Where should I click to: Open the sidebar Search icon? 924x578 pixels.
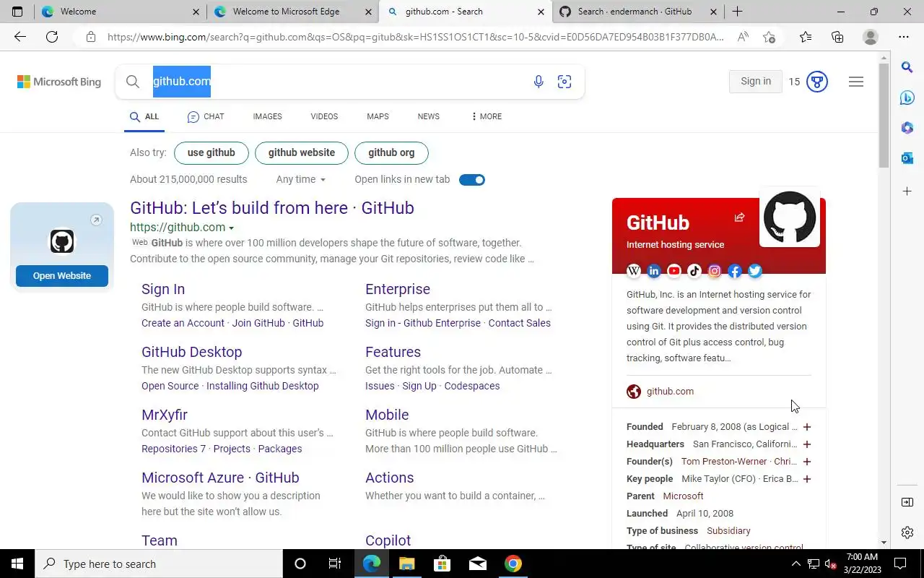coord(907,67)
